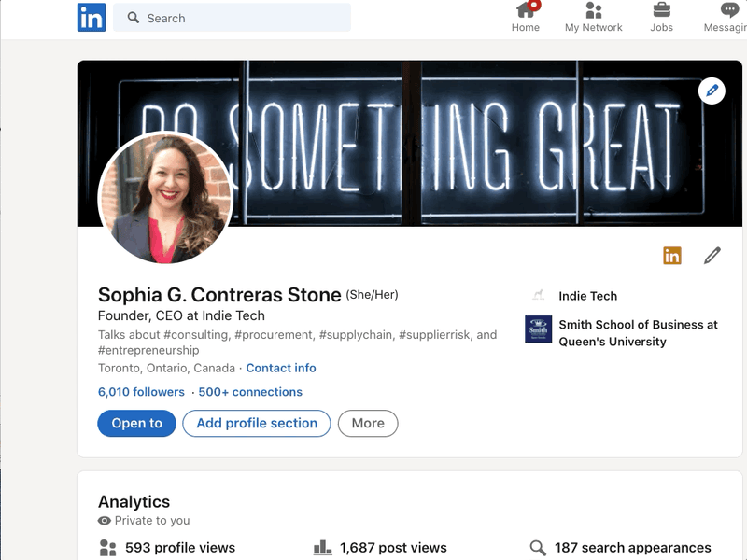Click Add profile section
747x560 pixels.
258,423
